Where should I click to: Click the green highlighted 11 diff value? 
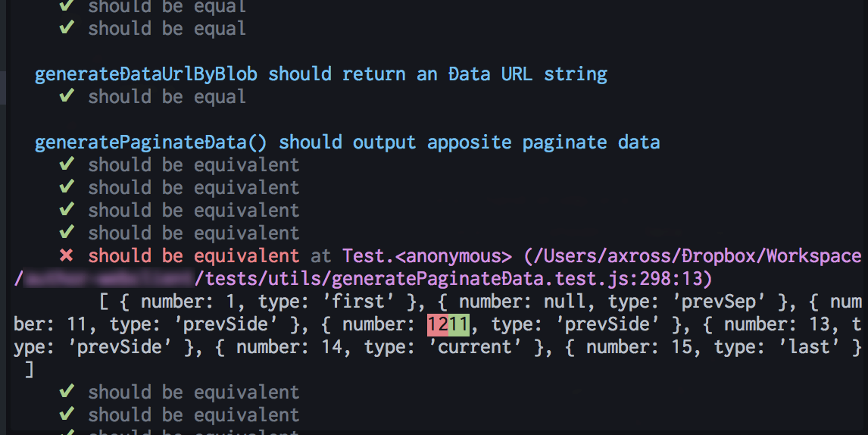tap(459, 324)
